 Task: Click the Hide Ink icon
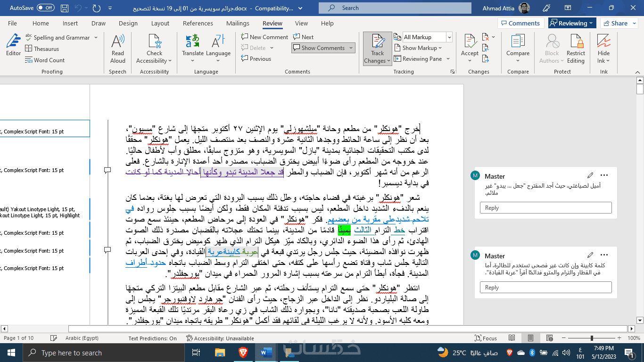(x=604, y=41)
